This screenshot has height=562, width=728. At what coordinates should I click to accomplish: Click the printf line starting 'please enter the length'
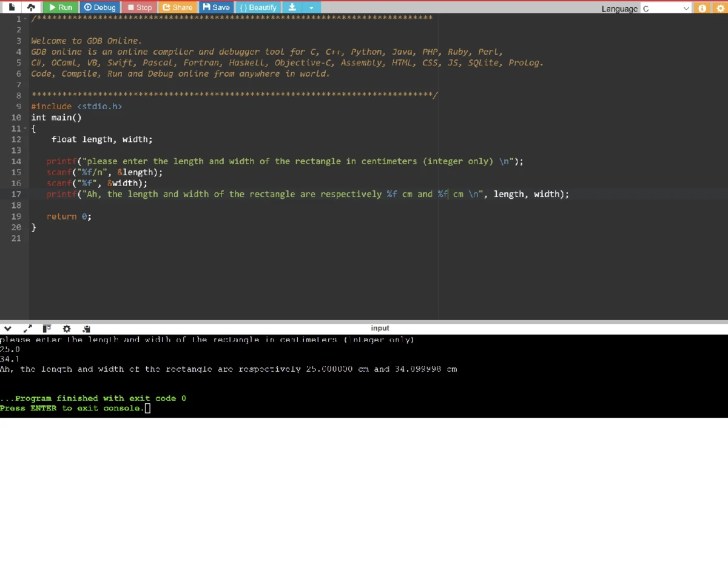[285, 161]
